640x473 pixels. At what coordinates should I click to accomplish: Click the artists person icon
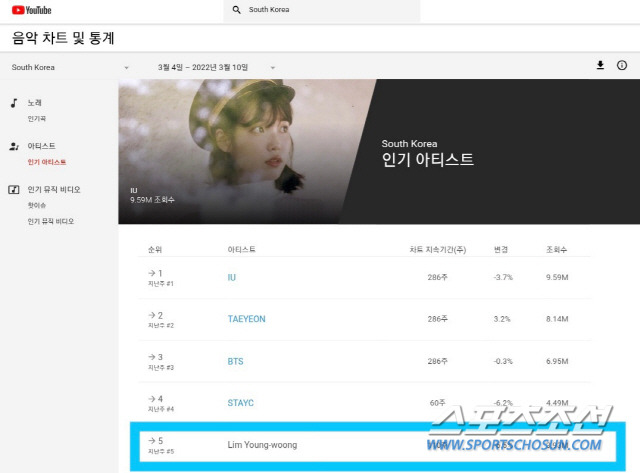point(14,146)
